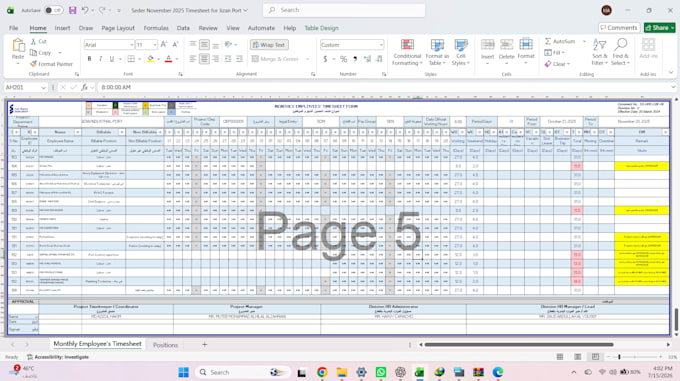This screenshot has height=381, width=680.
Task: Switch to Normal view in the status bar
Action: tap(560, 357)
